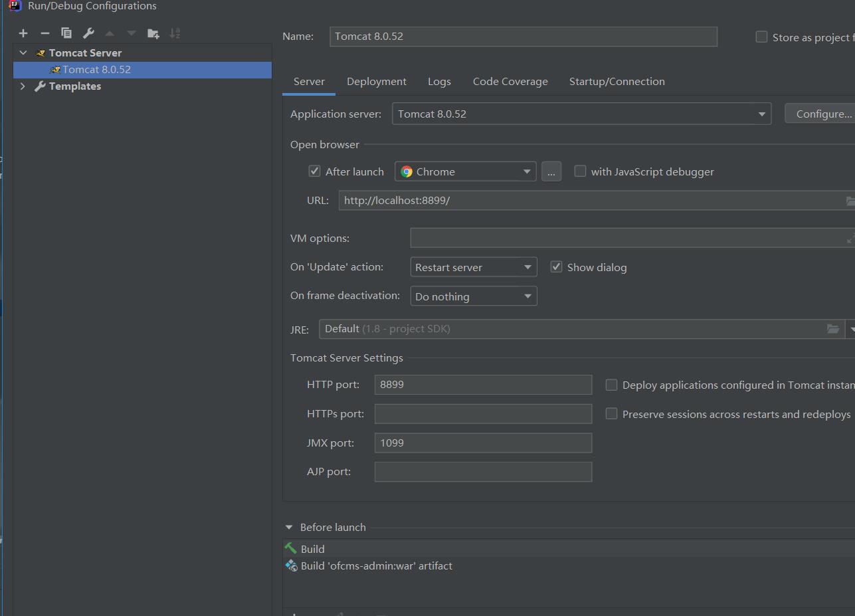This screenshot has height=616, width=855.
Task: Switch to the Server tab
Action: (x=309, y=82)
